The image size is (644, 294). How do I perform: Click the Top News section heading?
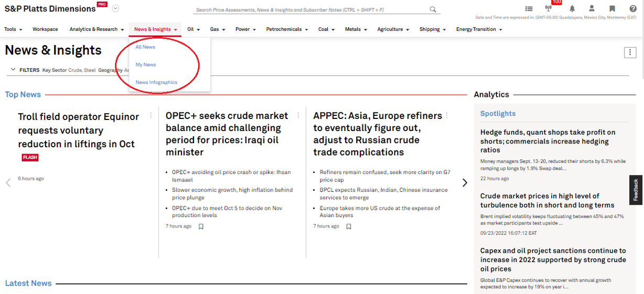(23, 94)
